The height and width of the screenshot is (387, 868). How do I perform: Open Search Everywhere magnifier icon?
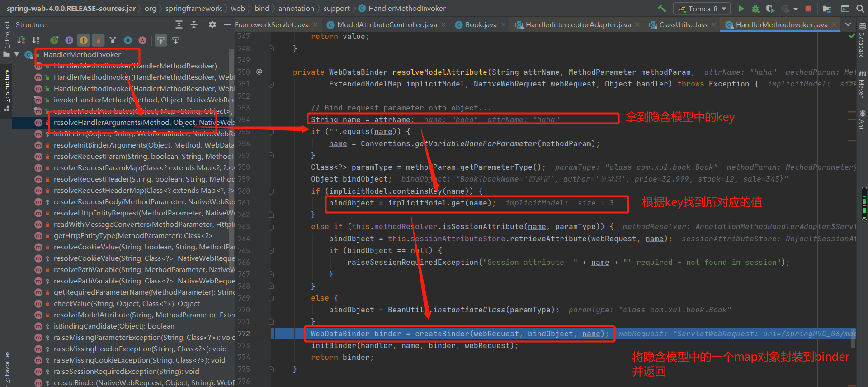(860, 9)
